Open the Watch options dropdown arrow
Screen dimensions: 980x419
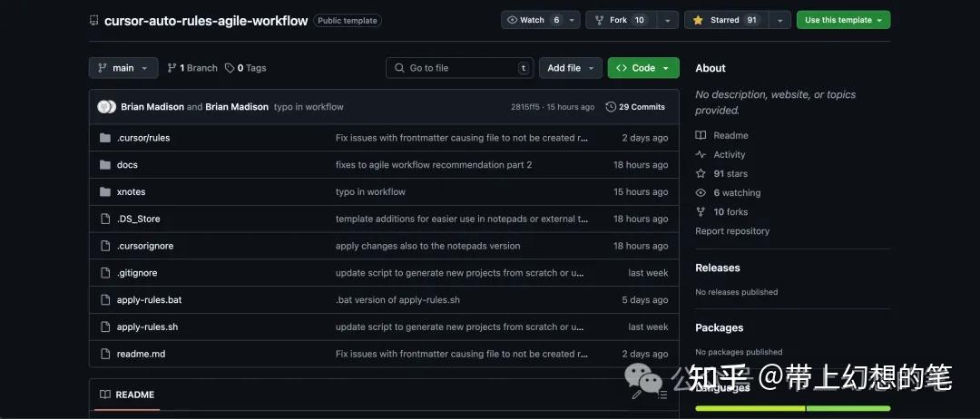(572, 20)
